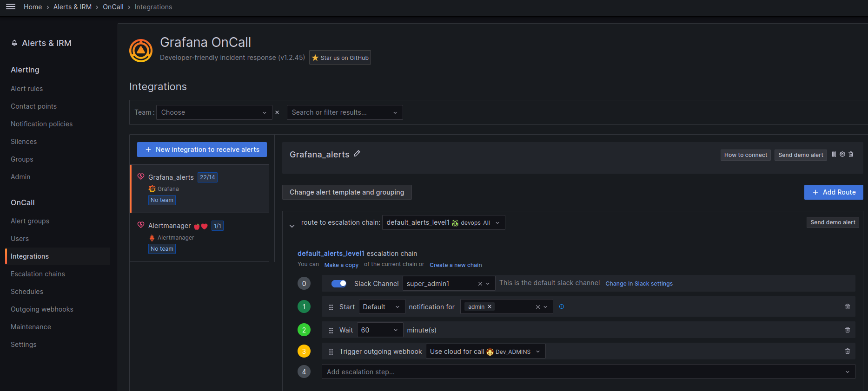Grab the drag handle on the Wait step
The width and height of the screenshot is (868, 391).
click(331, 331)
